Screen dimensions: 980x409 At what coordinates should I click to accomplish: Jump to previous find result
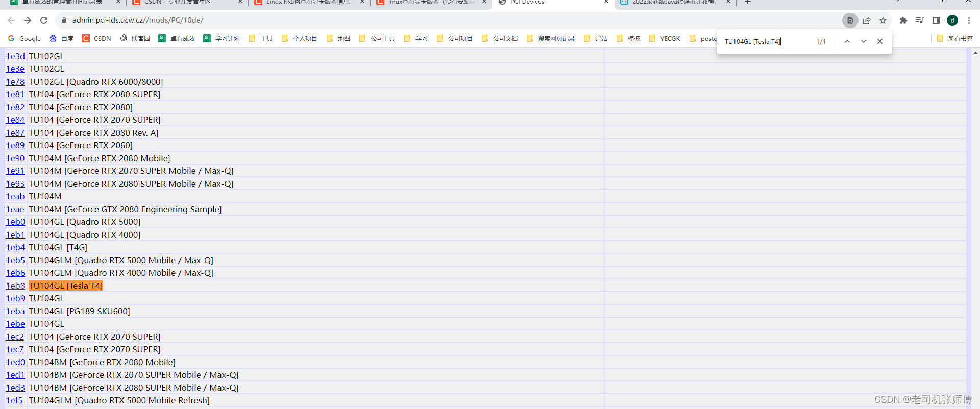point(847,41)
